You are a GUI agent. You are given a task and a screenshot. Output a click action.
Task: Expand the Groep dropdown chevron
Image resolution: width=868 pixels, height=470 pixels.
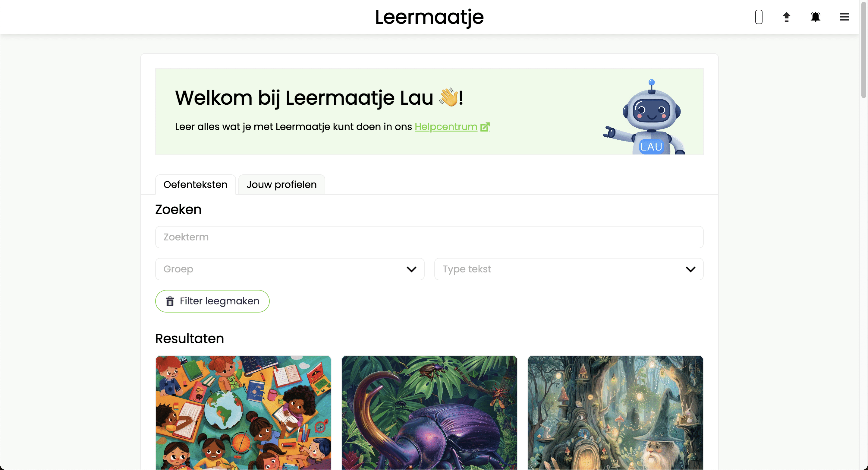[411, 269]
